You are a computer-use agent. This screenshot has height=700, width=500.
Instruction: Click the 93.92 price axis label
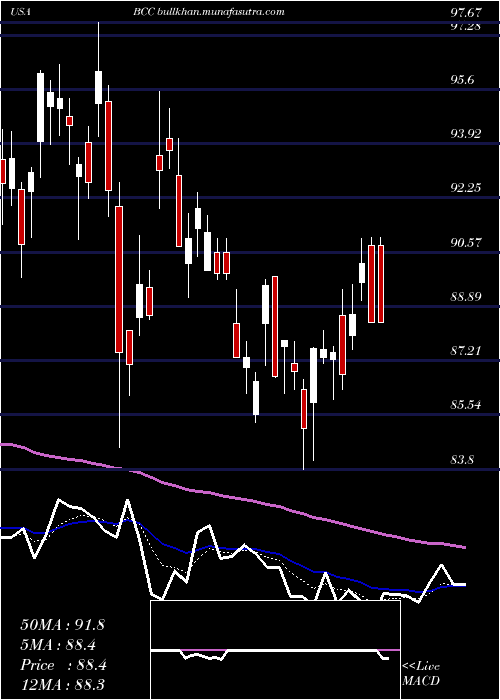coord(466,133)
